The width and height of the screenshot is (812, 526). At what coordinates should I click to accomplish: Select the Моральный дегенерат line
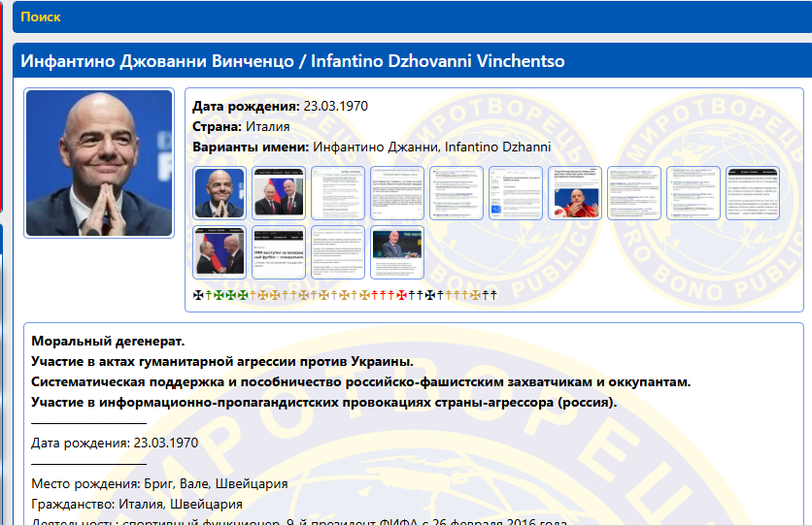(x=108, y=342)
